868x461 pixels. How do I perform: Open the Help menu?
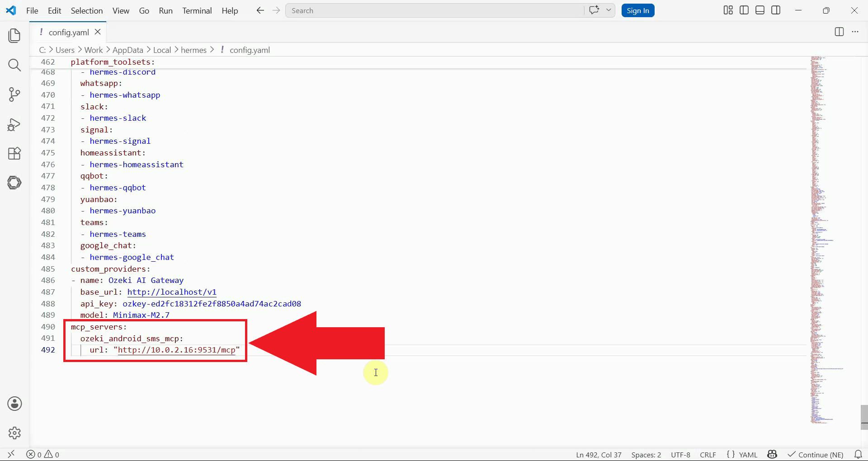(230, 10)
